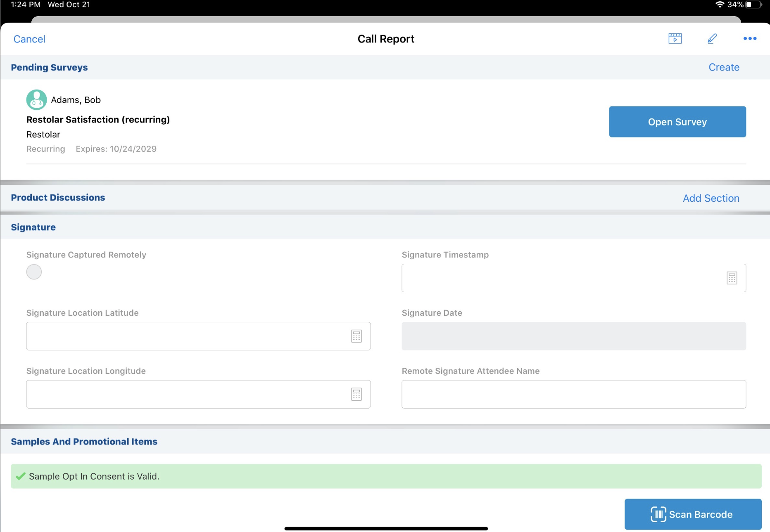The height and width of the screenshot is (532, 770).
Task: Toggle Signature Captured Remotely checkbox
Action: [34, 272]
